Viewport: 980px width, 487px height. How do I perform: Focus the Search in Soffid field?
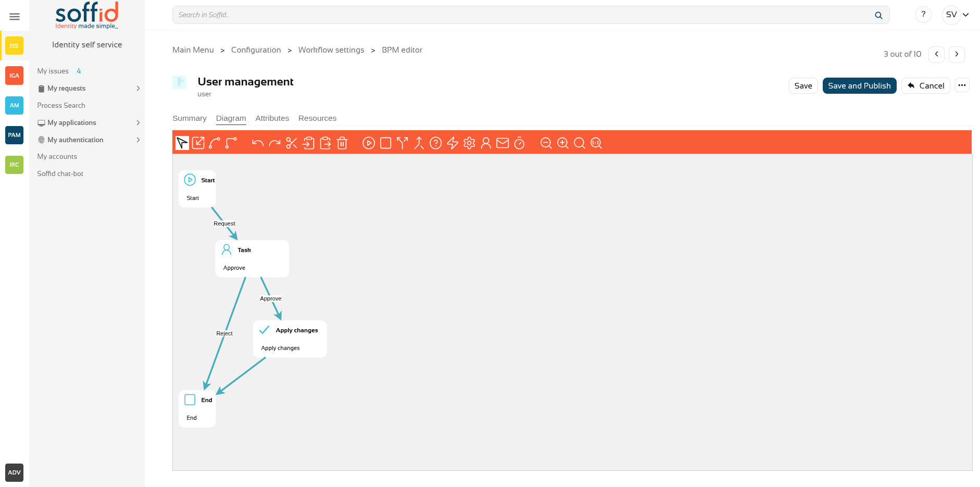pyautogui.click(x=521, y=15)
